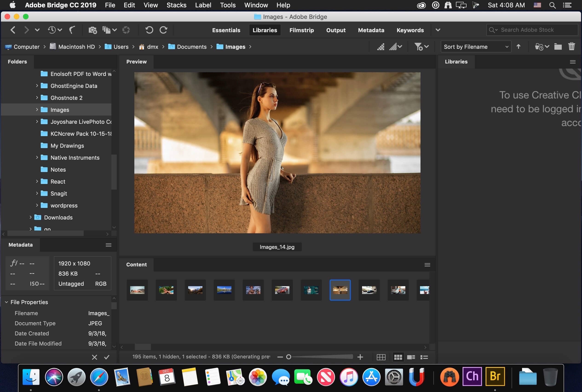Drag the thumbnail size slider

[289, 357]
